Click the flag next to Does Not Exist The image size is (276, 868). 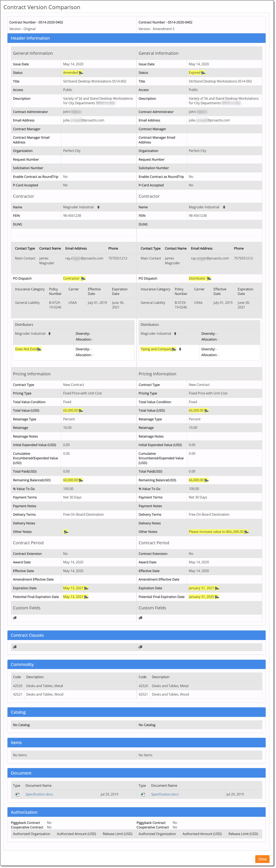[x=39, y=349]
